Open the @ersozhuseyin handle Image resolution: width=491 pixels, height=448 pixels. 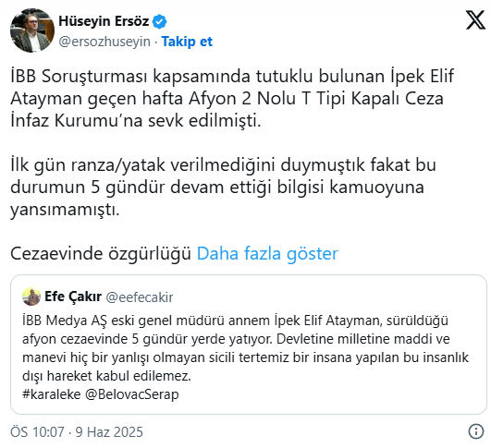coord(104,42)
